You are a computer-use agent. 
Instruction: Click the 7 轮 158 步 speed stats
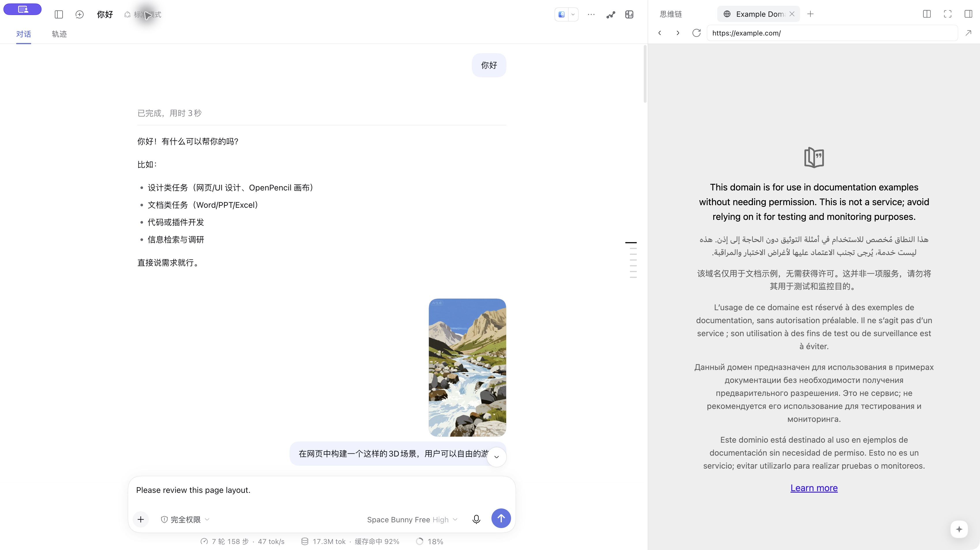[242, 542]
